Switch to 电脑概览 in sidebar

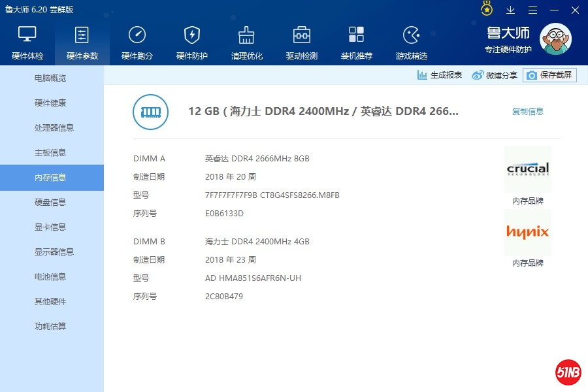coord(50,78)
